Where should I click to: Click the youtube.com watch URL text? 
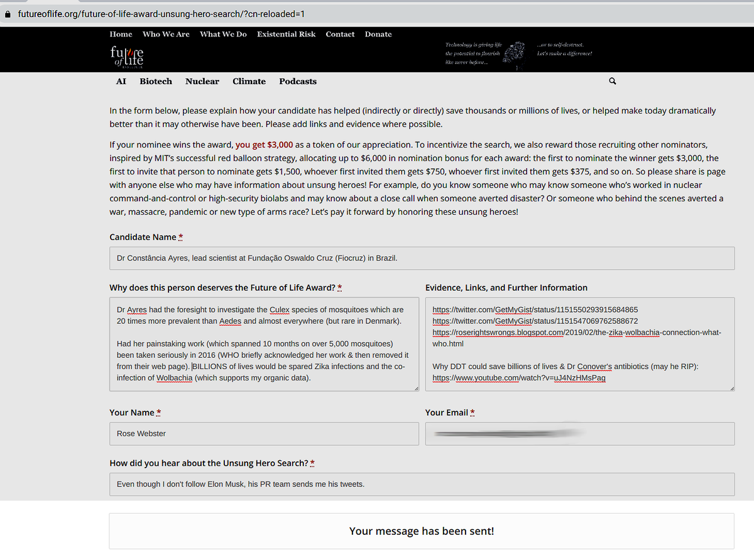coord(519,378)
